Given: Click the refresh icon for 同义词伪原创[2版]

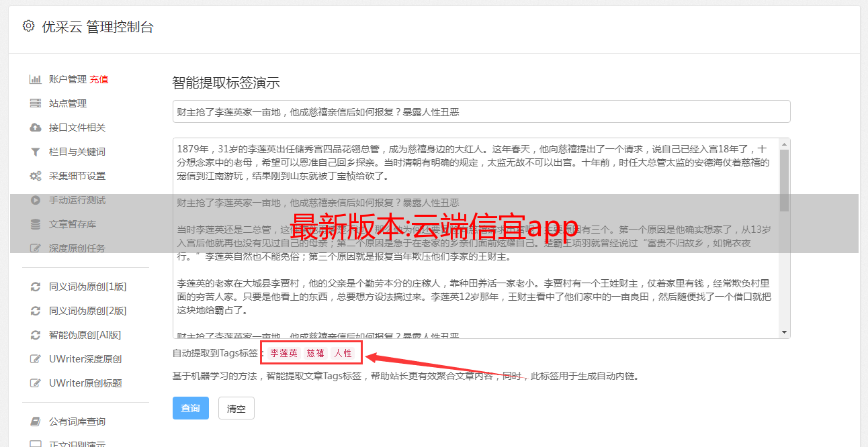Looking at the screenshot, I should pyautogui.click(x=36, y=311).
